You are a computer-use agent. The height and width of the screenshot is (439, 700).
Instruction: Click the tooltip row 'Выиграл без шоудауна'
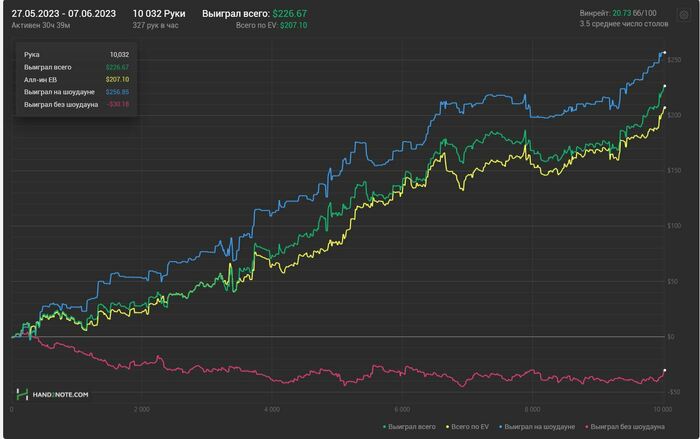pyautogui.click(x=76, y=105)
